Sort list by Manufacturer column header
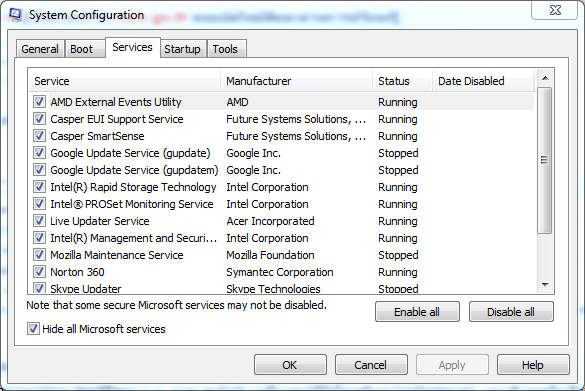585x391 pixels. pos(297,81)
